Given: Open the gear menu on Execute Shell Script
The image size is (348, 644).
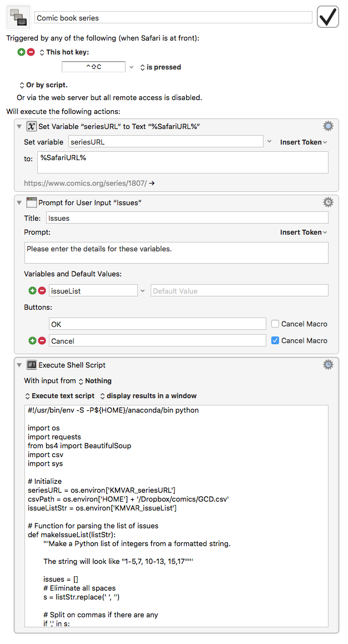Looking at the screenshot, I should pos(328,365).
